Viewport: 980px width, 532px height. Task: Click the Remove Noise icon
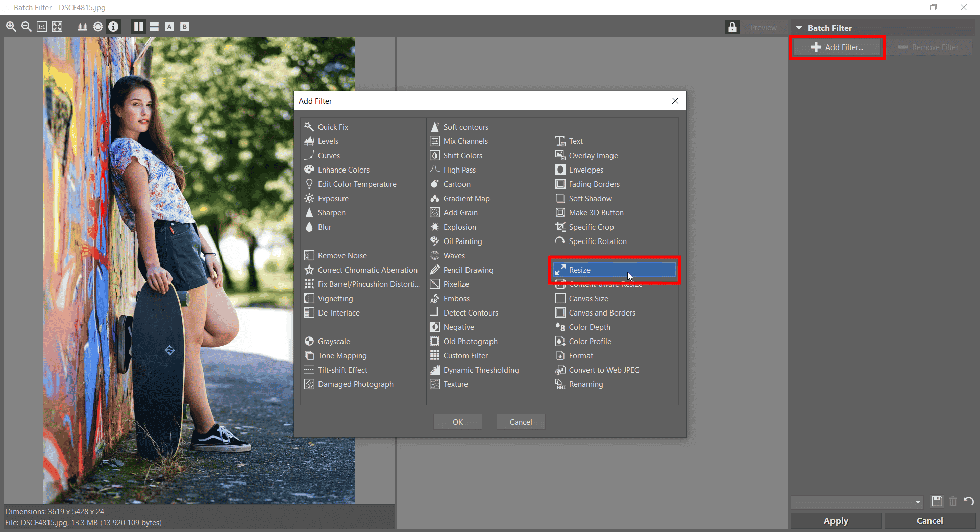(x=309, y=255)
